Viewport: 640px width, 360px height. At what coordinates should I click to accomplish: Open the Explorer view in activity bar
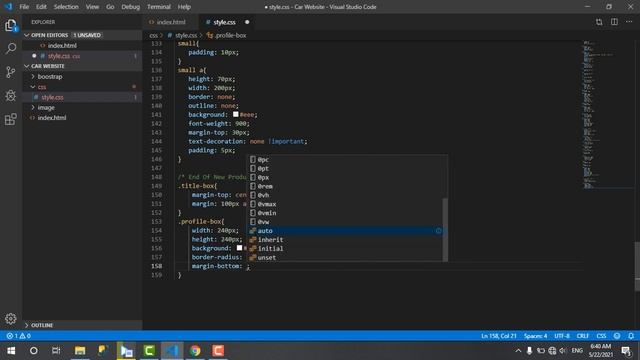pos(11,26)
